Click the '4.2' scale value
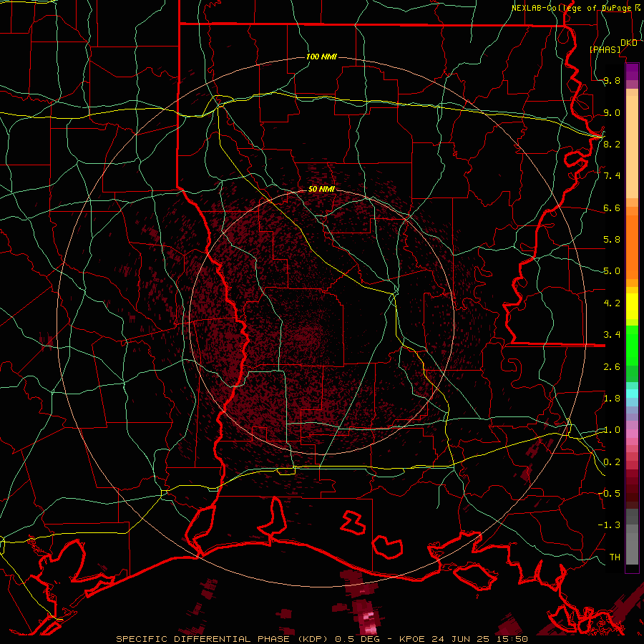Image resolution: width=644 pixels, height=644 pixels. click(x=612, y=303)
